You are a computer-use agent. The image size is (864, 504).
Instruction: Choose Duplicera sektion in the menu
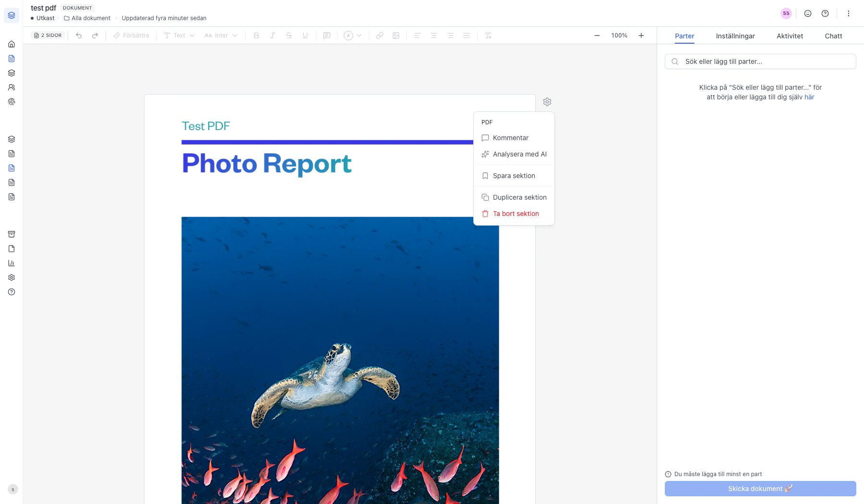pyautogui.click(x=514, y=197)
